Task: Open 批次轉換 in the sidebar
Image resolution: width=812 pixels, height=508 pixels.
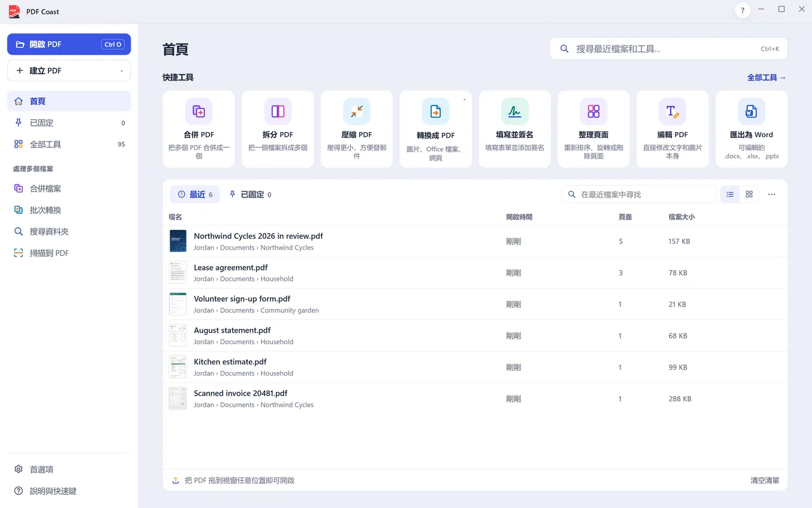Action: point(69,210)
